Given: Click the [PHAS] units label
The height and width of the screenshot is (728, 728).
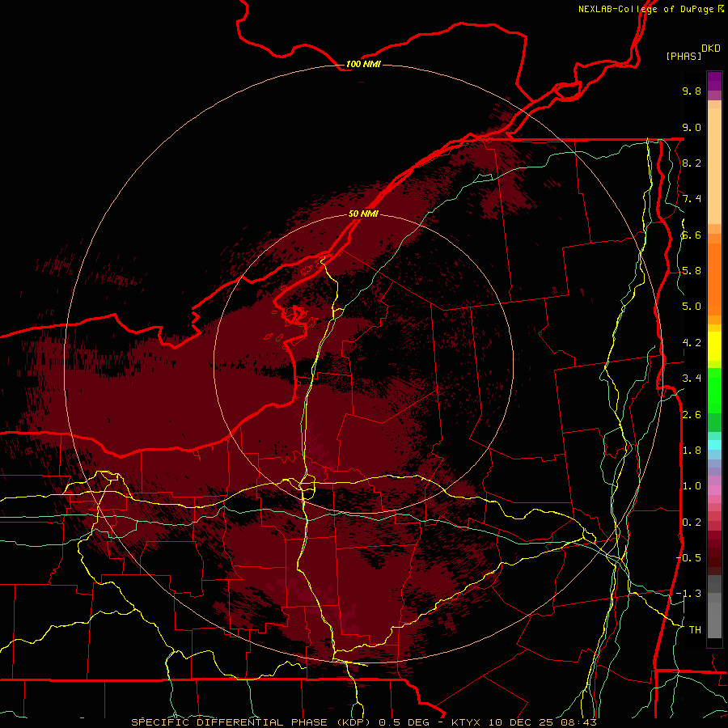Looking at the screenshot, I should pos(684,56).
